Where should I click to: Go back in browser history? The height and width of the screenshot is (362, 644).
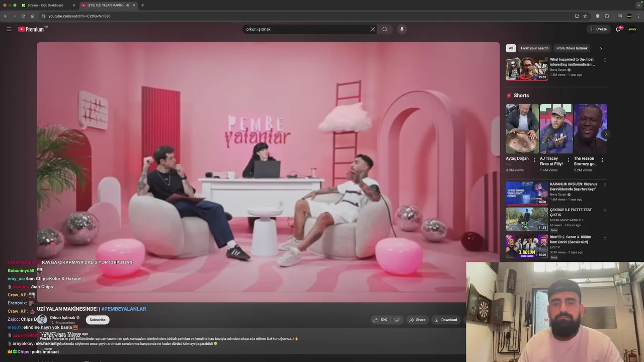coord(6,16)
